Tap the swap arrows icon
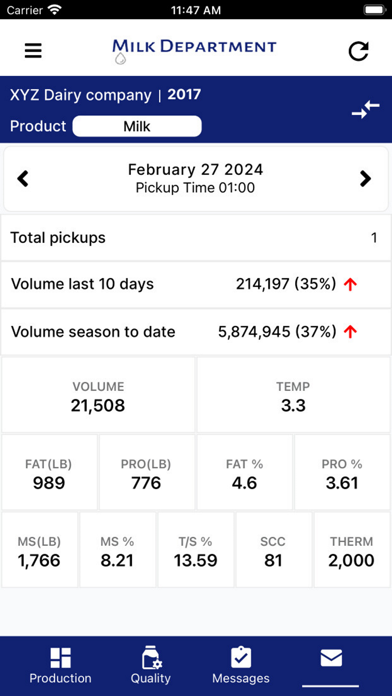 pyautogui.click(x=366, y=110)
